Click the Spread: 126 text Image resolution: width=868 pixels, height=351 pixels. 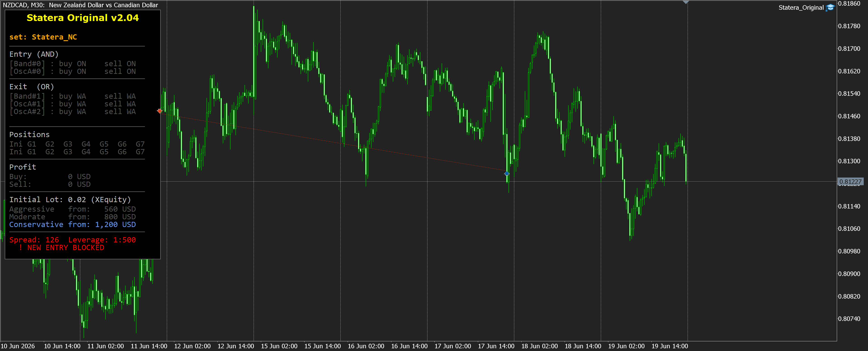point(34,240)
